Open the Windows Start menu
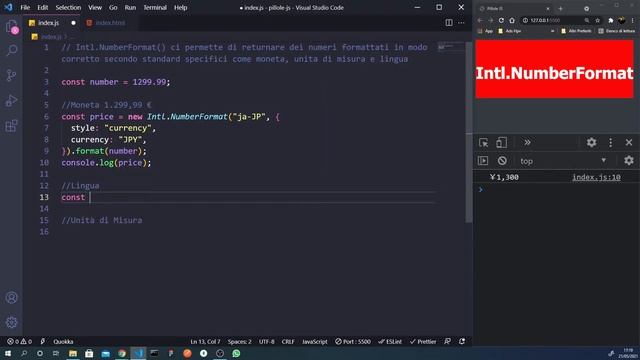Screen dimensions: 640x360 click(x=8, y=353)
